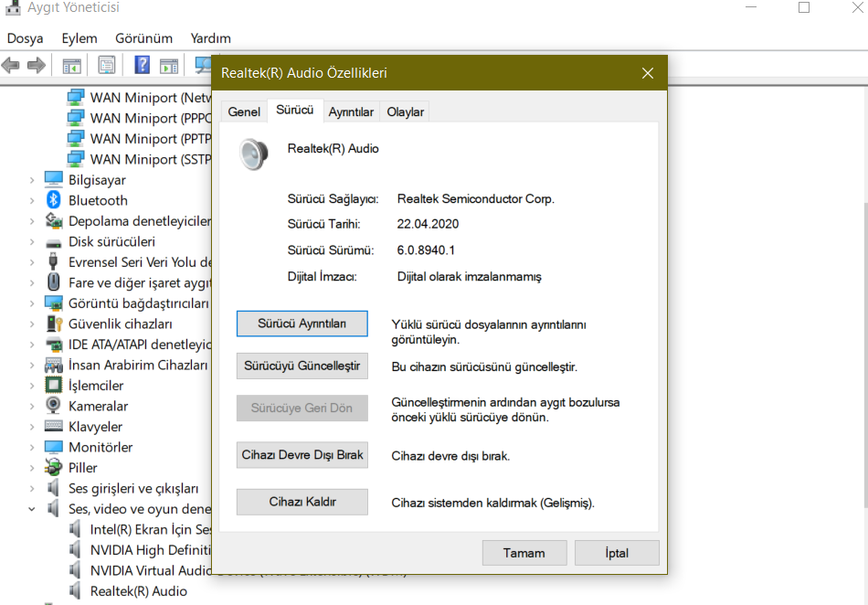Click the speaker icon in the Realtek properties dialog
Image resolution: width=868 pixels, height=605 pixels.
pos(254,154)
